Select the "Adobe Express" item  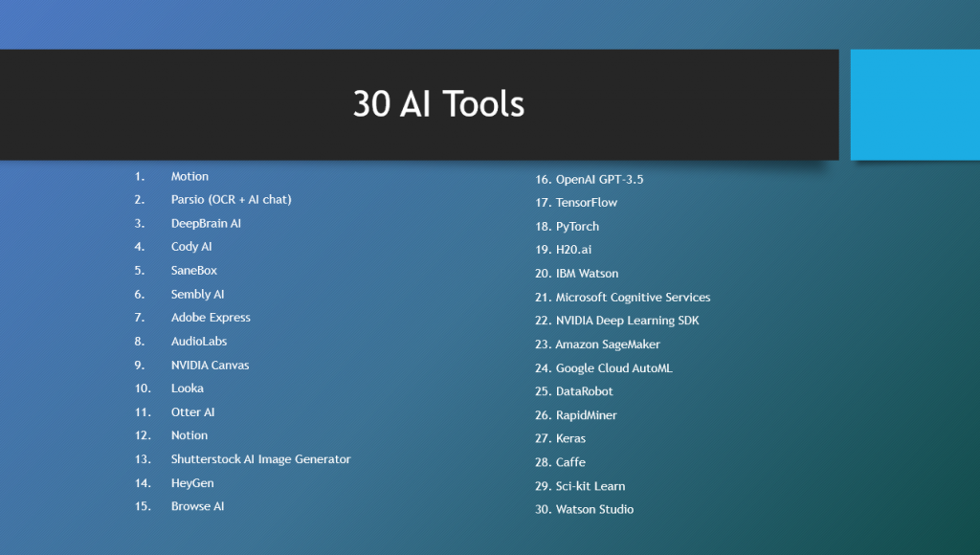pyautogui.click(x=211, y=318)
